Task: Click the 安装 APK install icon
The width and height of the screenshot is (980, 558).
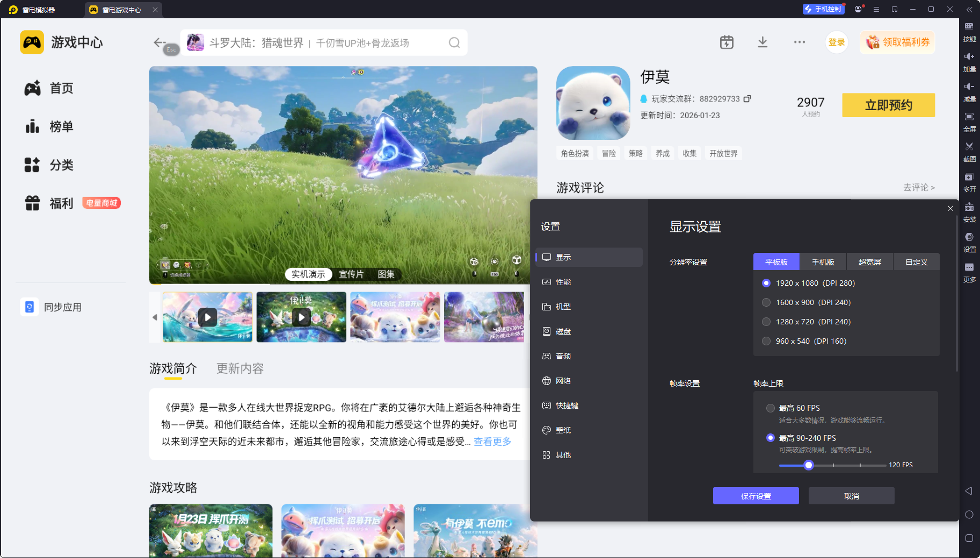Action: [969, 212]
